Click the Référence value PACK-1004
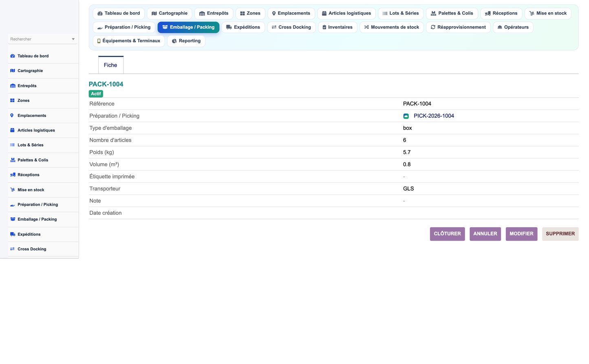The width and height of the screenshot is (589, 364). click(x=417, y=104)
